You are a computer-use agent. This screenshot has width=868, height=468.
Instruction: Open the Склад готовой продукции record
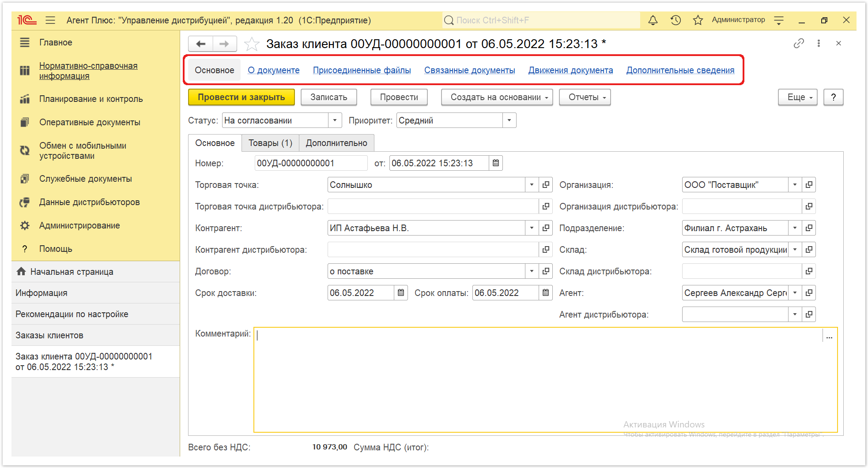tap(809, 250)
